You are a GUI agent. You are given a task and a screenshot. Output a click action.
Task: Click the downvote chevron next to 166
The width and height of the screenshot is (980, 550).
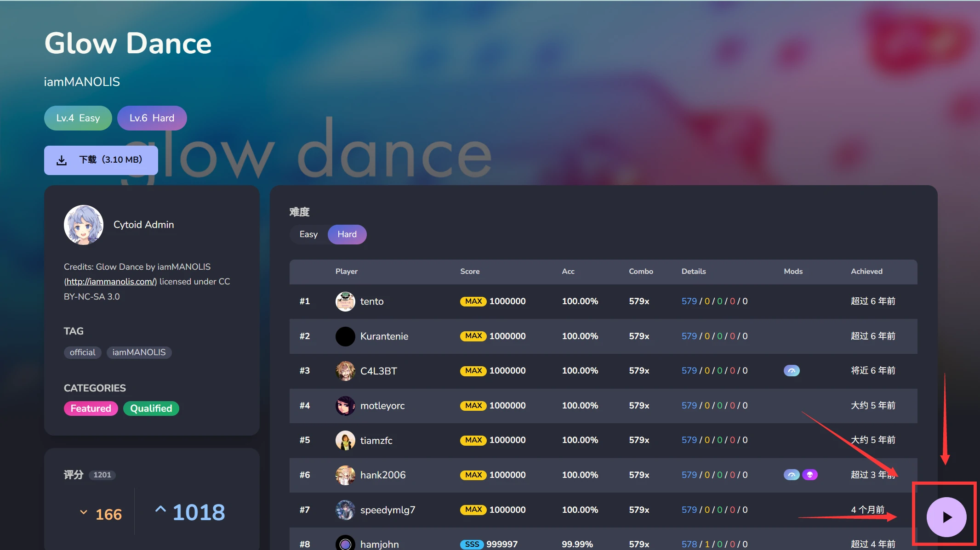(x=84, y=512)
